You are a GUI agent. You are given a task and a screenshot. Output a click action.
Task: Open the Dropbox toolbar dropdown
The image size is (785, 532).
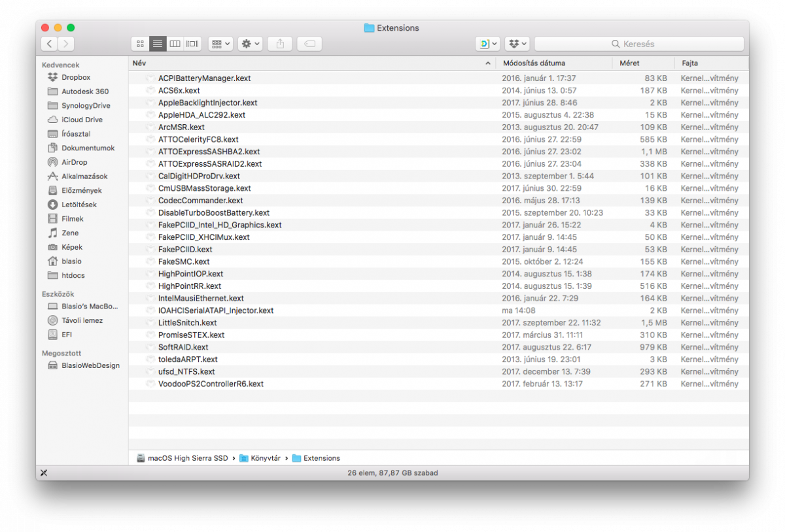pos(517,44)
